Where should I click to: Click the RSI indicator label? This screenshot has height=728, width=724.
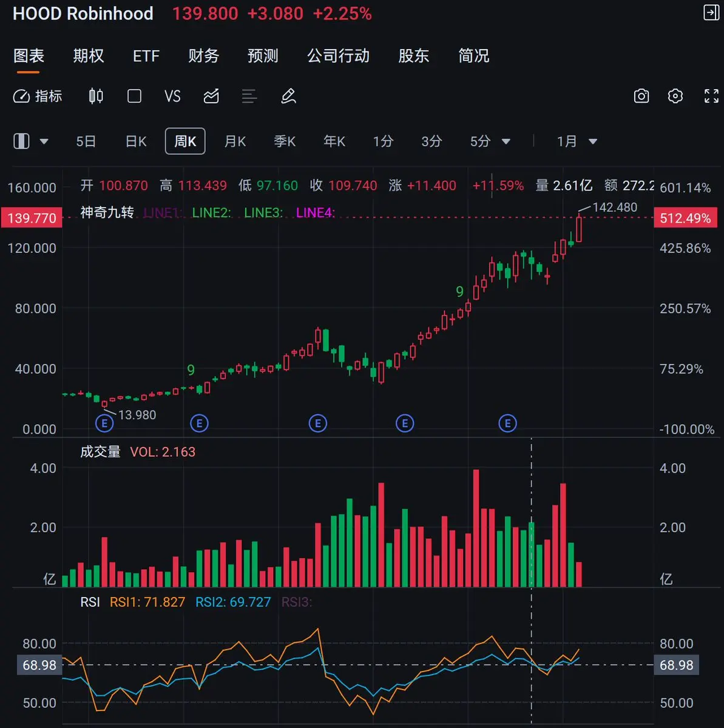(x=90, y=602)
